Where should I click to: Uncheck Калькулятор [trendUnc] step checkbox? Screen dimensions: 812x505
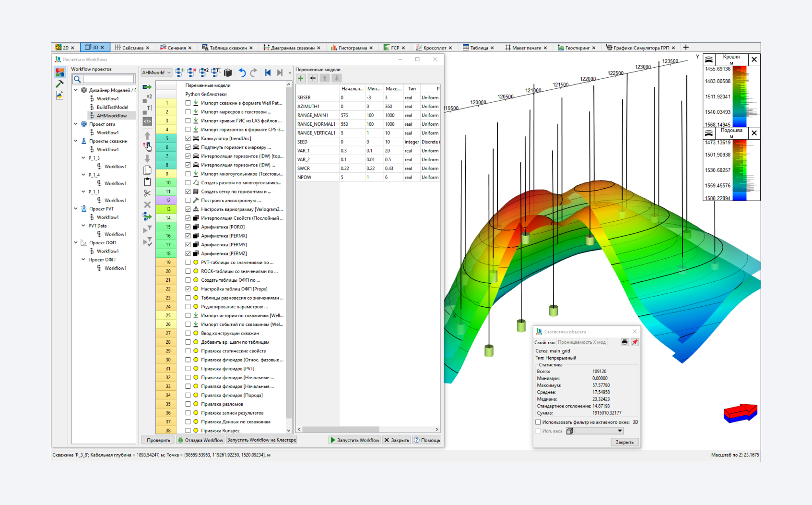click(x=188, y=138)
